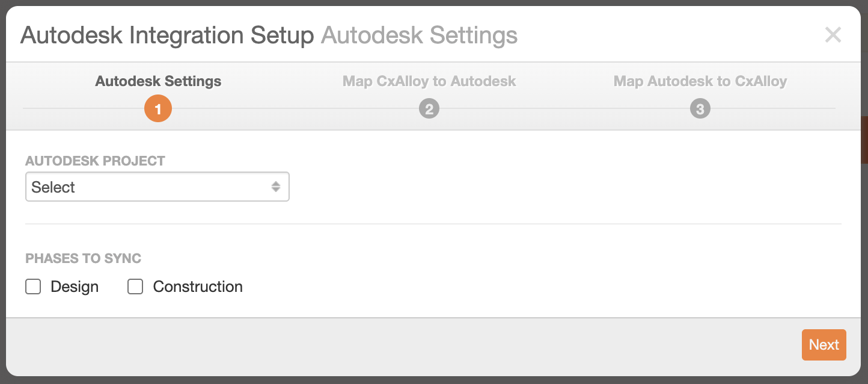Click the AUTODESK PROJECT field label

pyautogui.click(x=95, y=161)
